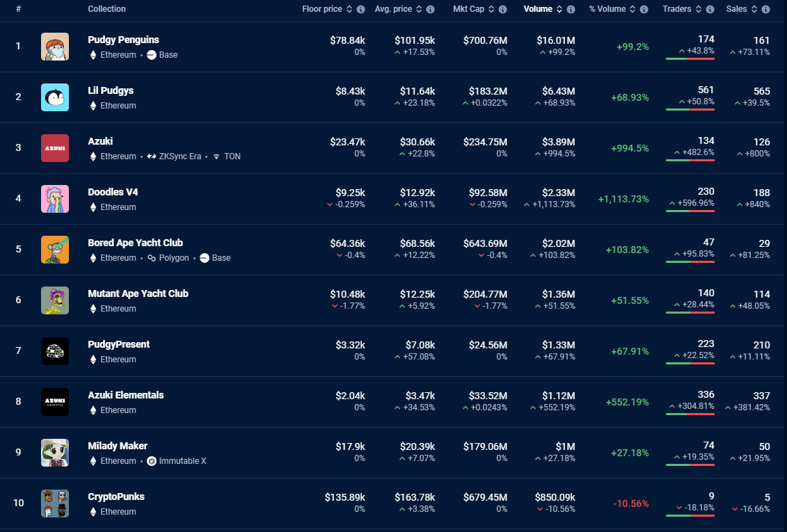Viewport: 787px width, 532px height.
Task: Open the Azuki Elementals collection link
Action: click(126, 395)
